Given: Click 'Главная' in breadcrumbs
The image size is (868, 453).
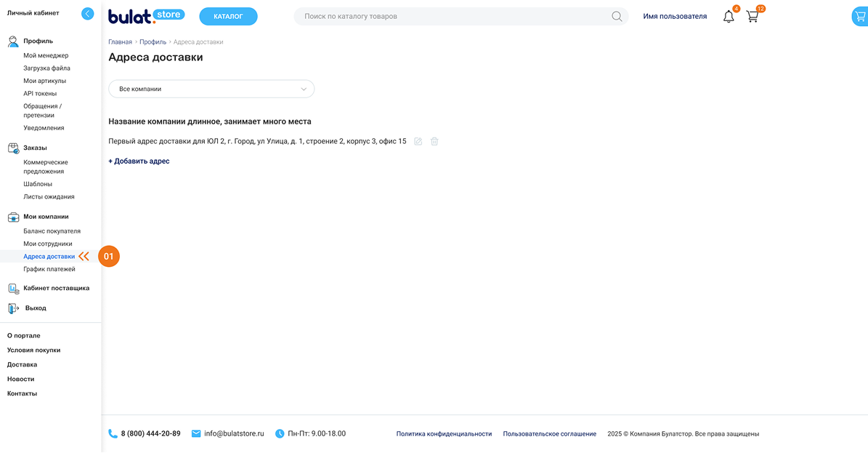Looking at the screenshot, I should pyautogui.click(x=120, y=42).
